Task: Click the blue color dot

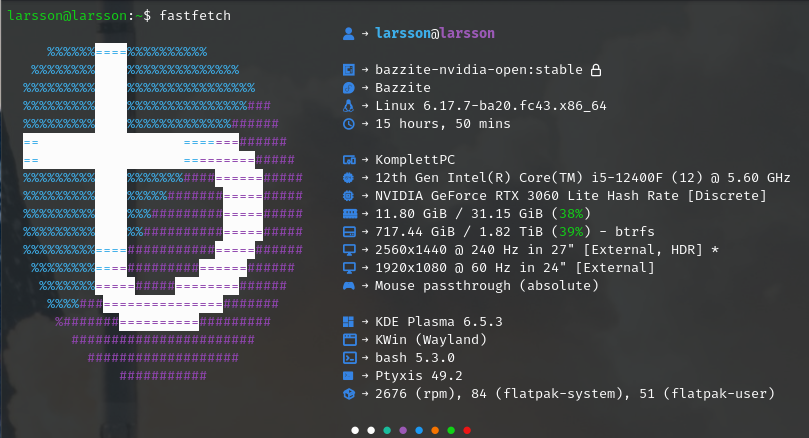Action: point(419,430)
